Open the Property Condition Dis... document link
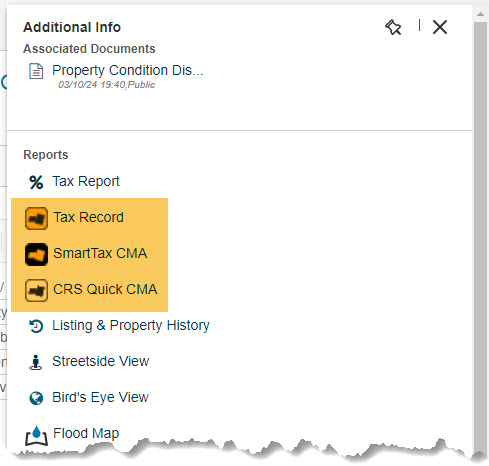489x466 pixels. [127, 70]
